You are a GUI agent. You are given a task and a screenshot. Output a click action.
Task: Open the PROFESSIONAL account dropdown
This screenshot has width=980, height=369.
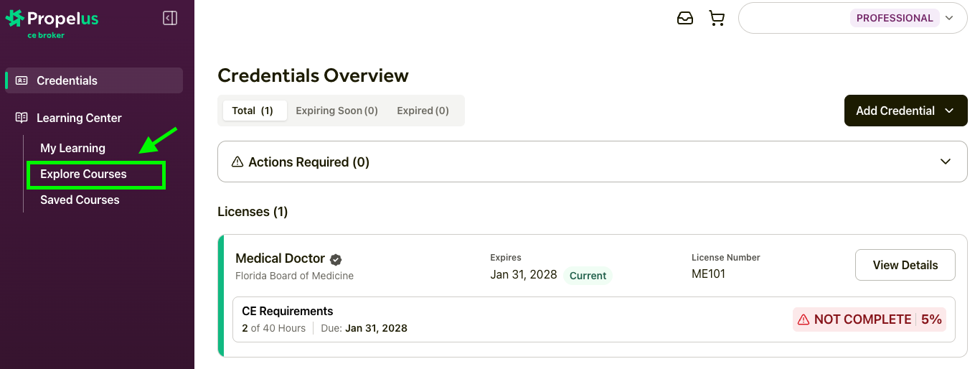pyautogui.click(x=949, y=19)
